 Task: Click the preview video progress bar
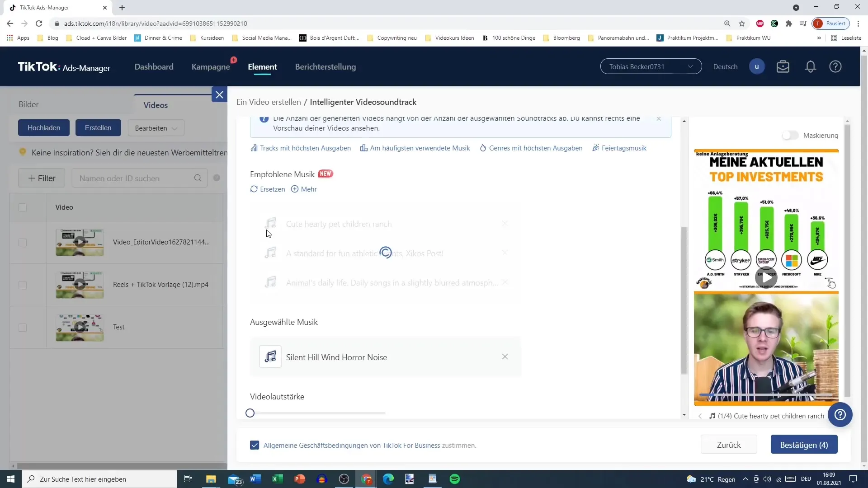click(x=766, y=395)
